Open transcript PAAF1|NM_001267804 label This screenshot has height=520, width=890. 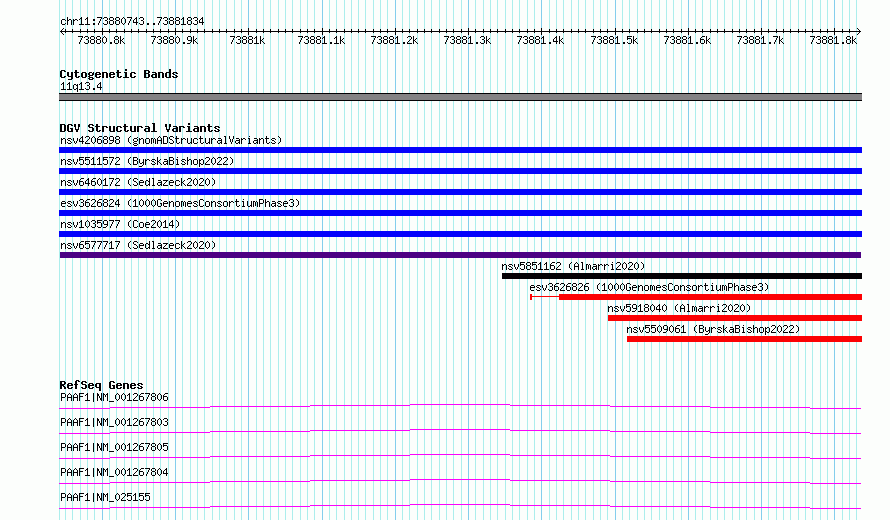114,472
